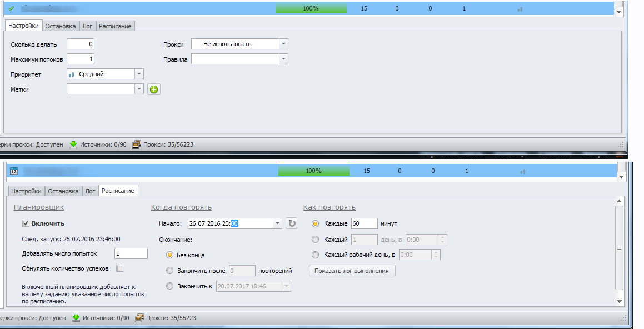This screenshot has width=644, height=329.
Task: Click the scroll-down arrow beside the calendar task row
Action: pos(621,177)
